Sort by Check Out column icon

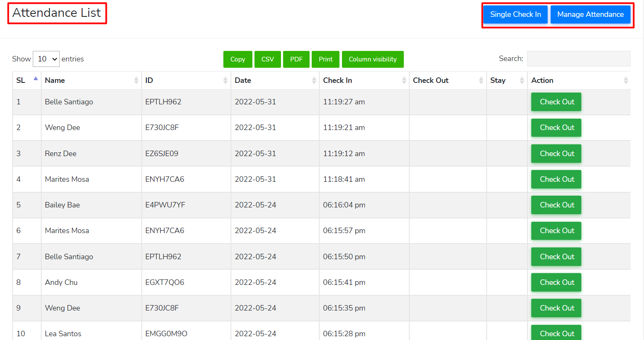tap(481, 80)
